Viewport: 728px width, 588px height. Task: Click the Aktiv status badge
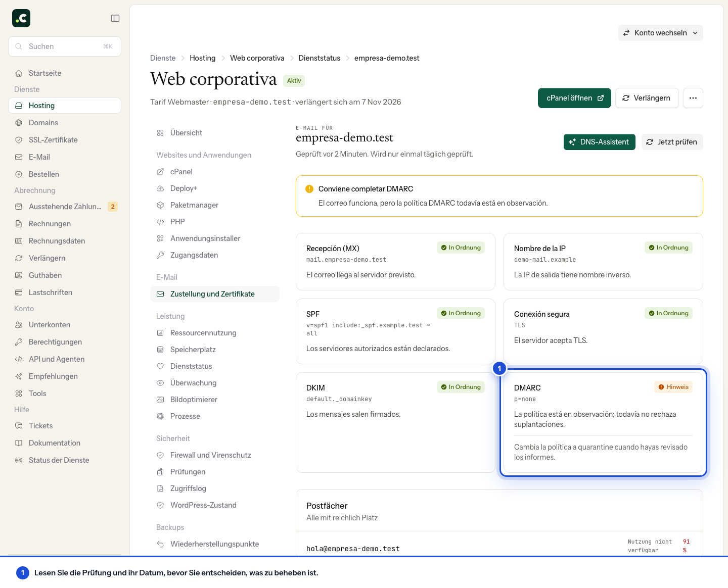(294, 81)
